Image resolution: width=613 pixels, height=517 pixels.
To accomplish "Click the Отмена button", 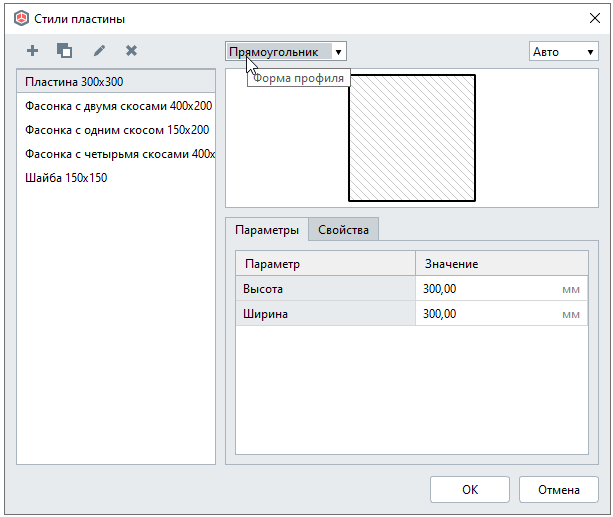I will [x=558, y=490].
